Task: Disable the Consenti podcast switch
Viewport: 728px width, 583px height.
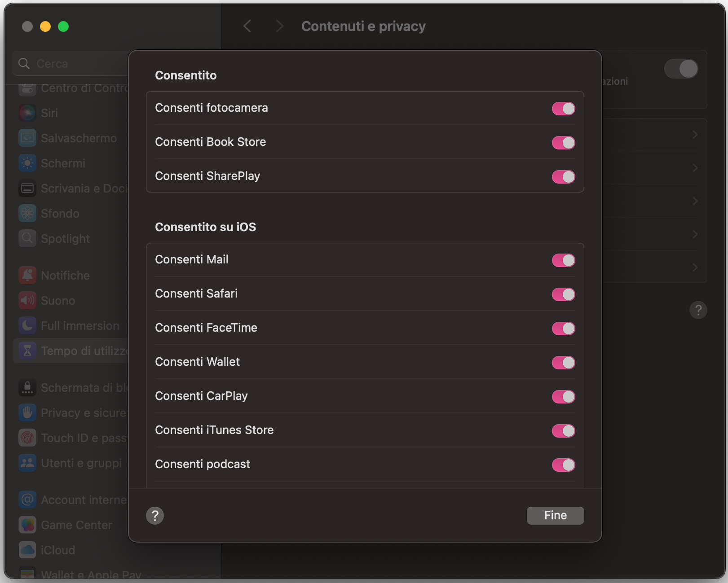Action: point(564,465)
